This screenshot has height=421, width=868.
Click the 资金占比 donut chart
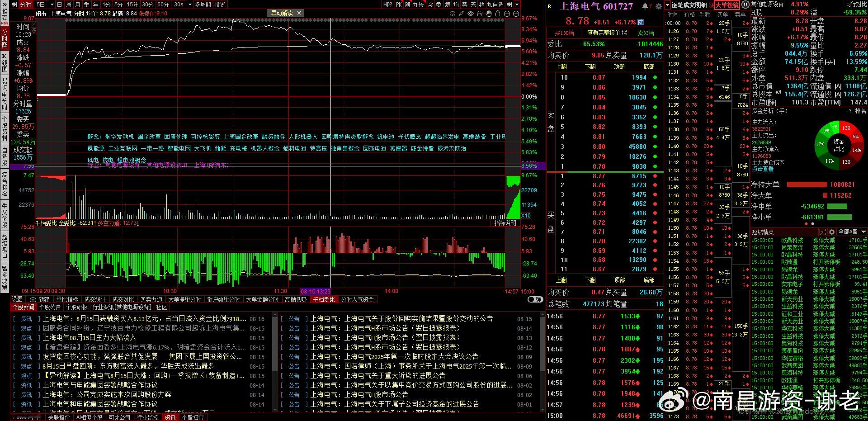click(x=839, y=145)
